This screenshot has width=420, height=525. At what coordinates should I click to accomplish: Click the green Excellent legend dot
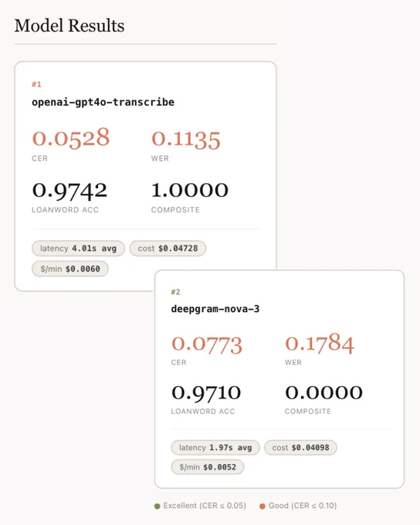click(157, 506)
